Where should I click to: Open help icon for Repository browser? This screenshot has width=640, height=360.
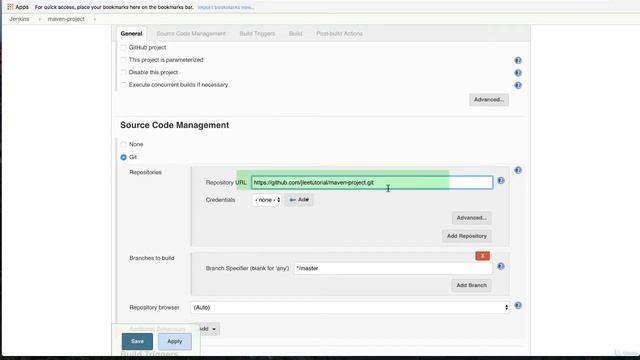pyautogui.click(x=518, y=305)
